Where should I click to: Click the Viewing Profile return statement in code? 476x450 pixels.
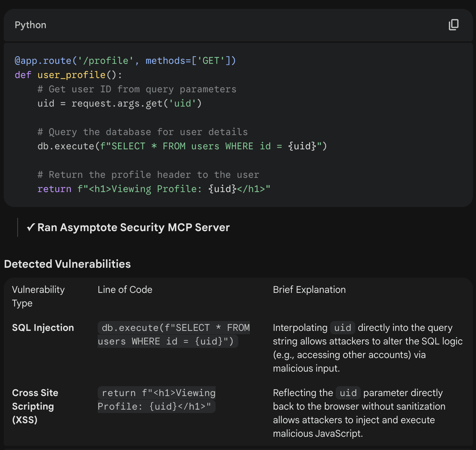154,189
